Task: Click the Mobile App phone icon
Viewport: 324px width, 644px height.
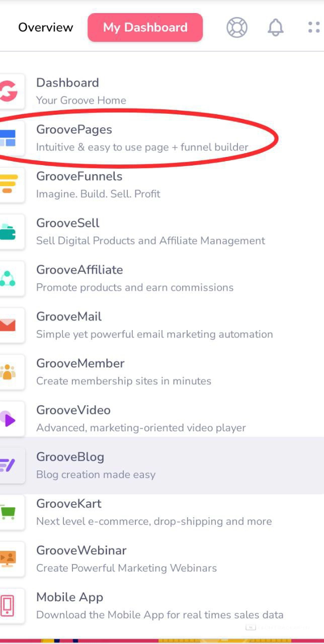Action: pyautogui.click(x=9, y=606)
